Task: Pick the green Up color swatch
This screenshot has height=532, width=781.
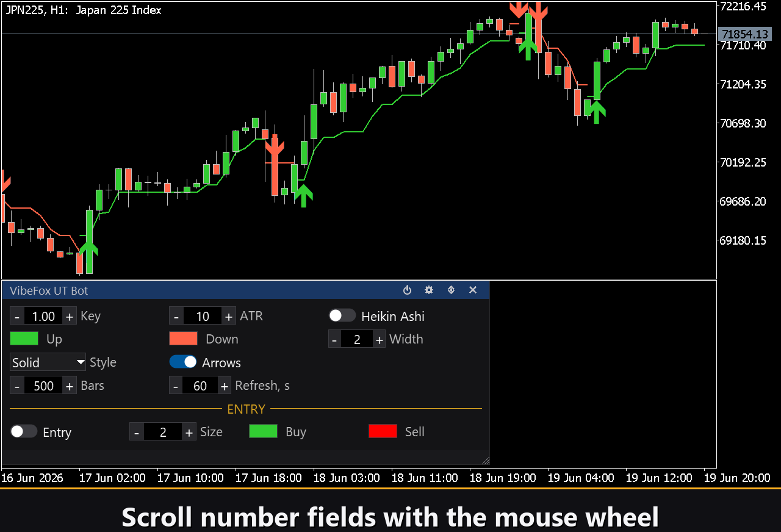Action: tap(24, 339)
